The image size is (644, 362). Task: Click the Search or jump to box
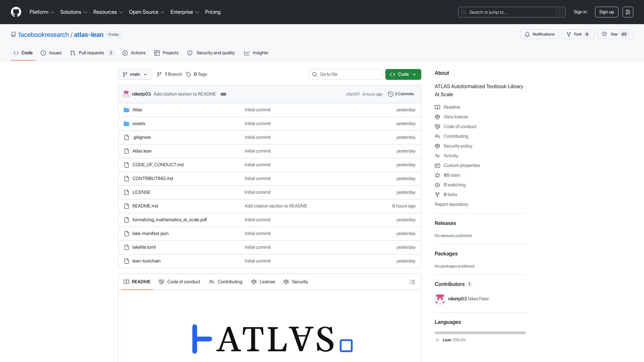(x=512, y=12)
